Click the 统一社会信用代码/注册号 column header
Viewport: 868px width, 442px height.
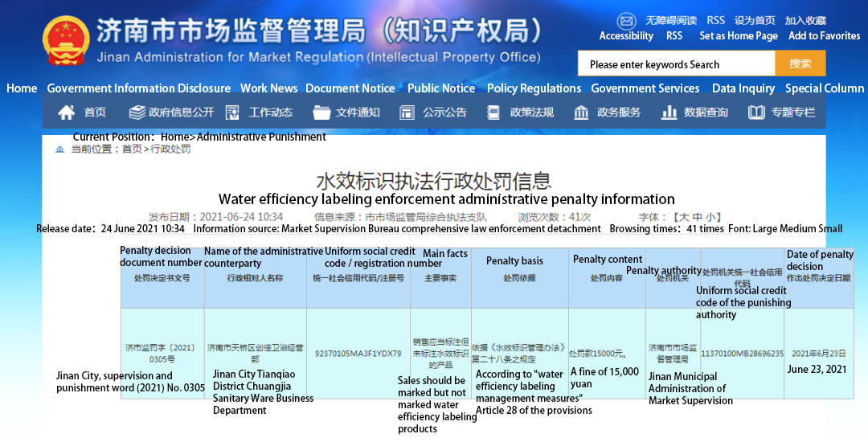tap(358, 278)
